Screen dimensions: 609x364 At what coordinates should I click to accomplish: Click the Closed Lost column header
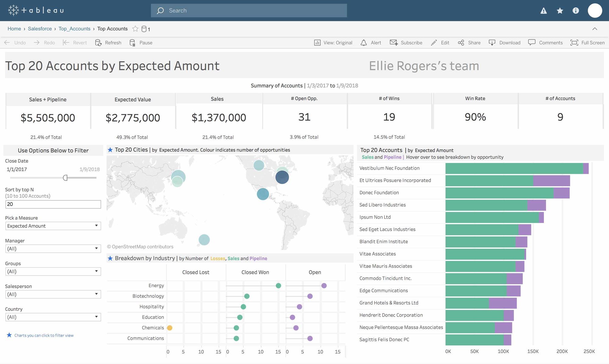(196, 272)
